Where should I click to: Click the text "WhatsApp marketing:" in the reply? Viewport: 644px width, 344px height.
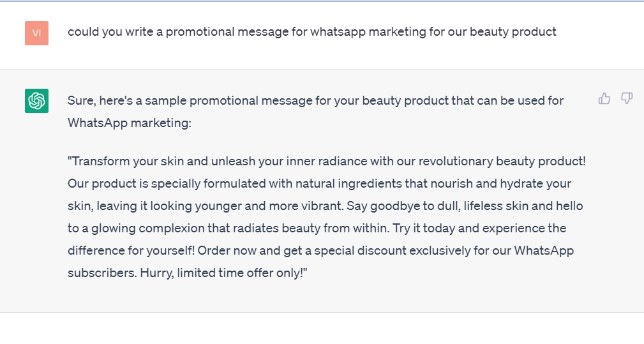[129, 123]
